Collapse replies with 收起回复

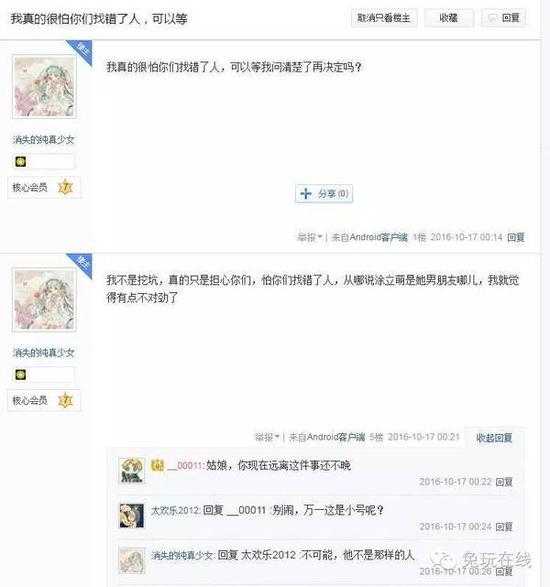tap(494, 438)
